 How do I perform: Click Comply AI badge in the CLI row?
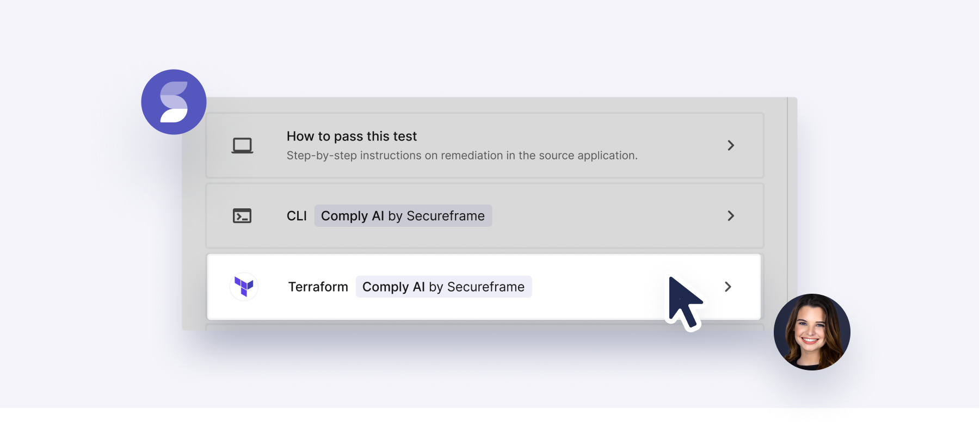point(403,216)
